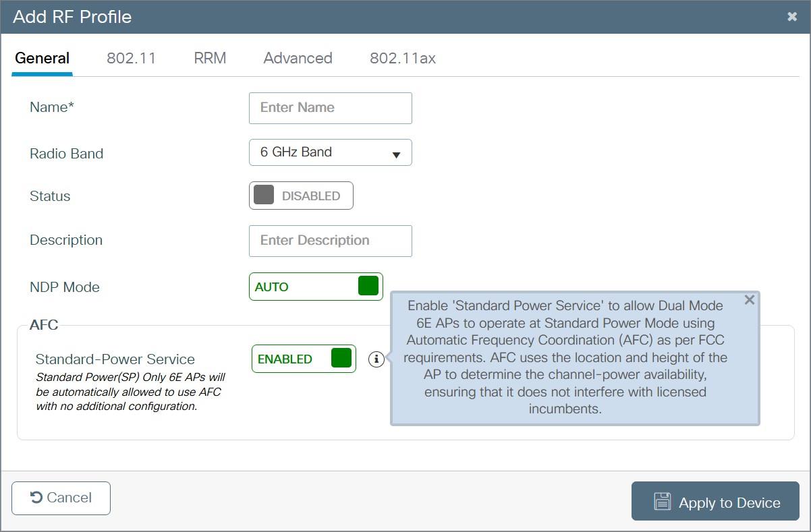Focus the Enter Name field
This screenshot has width=811, height=532.
click(x=330, y=108)
